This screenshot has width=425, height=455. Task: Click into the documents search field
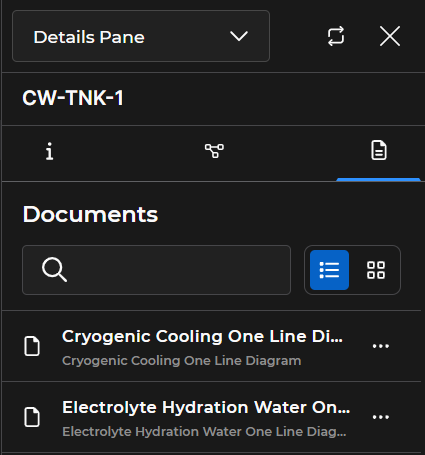coord(156,270)
